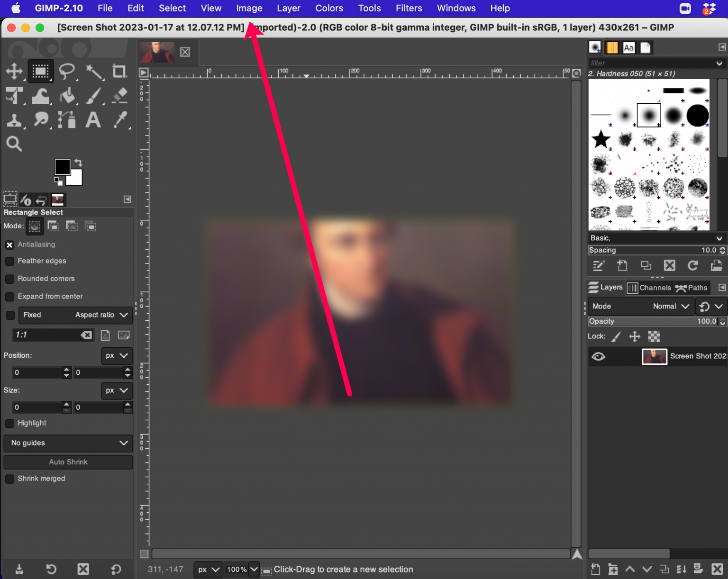728x579 pixels.
Task: Enable the Feather edges option
Action: [9, 261]
